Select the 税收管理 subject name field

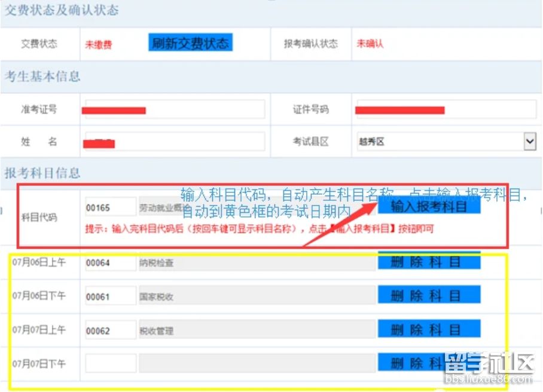coord(257,330)
